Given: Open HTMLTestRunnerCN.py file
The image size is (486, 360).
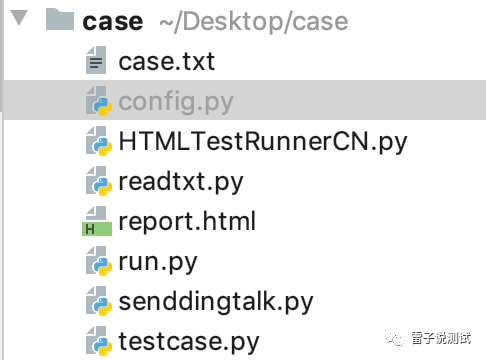Looking at the screenshot, I should [263, 142].
